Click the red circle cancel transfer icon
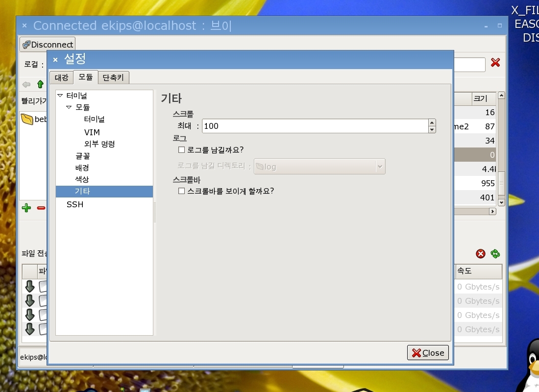This screenshot has height=392, width=539. (481, 253)
